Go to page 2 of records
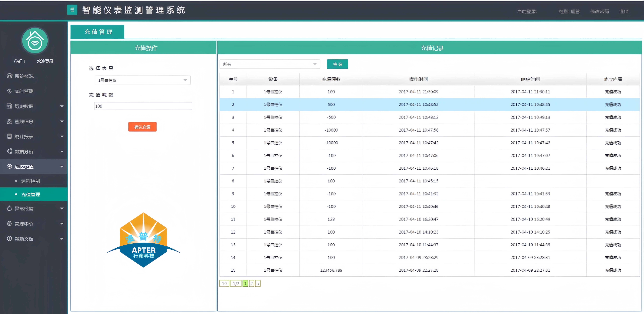 (252, 284)
